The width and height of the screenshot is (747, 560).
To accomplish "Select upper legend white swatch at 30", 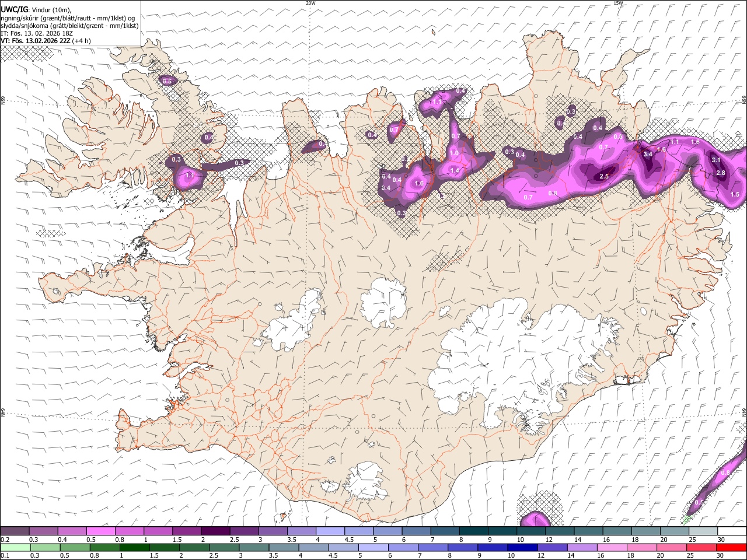I will [x=732, y=531].
